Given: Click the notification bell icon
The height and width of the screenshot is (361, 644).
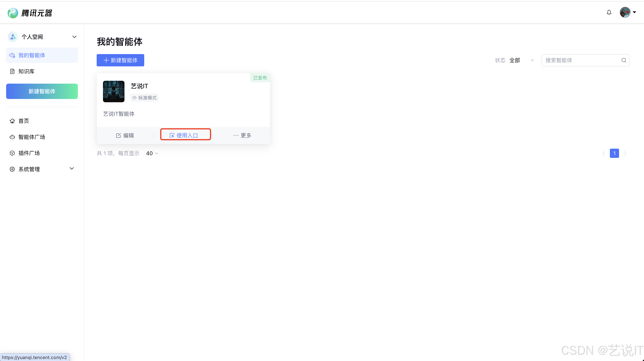Looking at the screenshot, I should [609, 12].
